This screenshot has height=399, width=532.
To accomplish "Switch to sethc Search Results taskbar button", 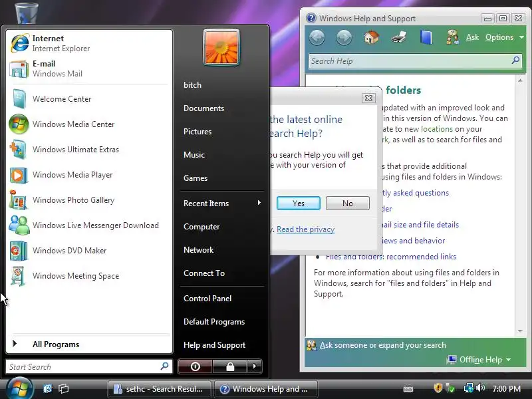I will [159, 389].
